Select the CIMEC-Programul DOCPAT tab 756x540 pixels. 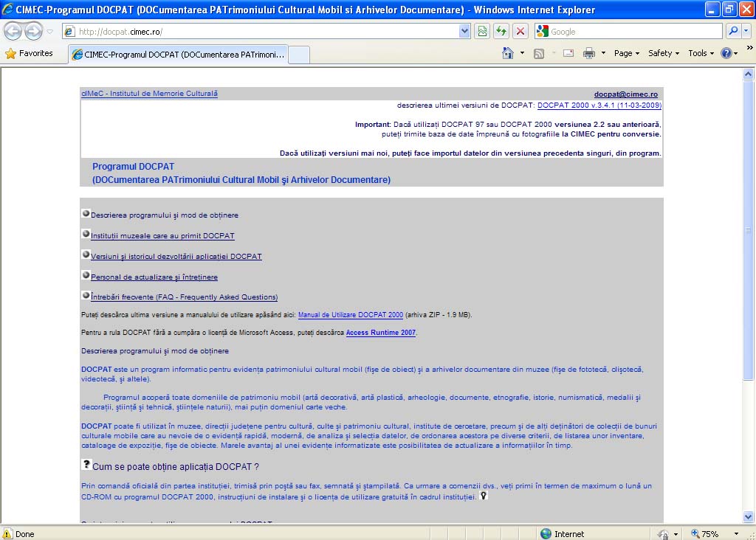(x=179, y=55)
